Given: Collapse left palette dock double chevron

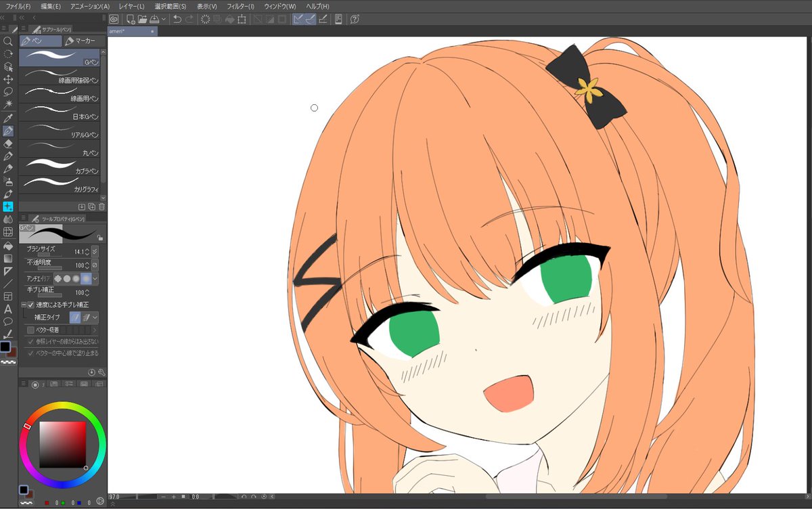Looking at the screenshot, I should coord(22,16).
